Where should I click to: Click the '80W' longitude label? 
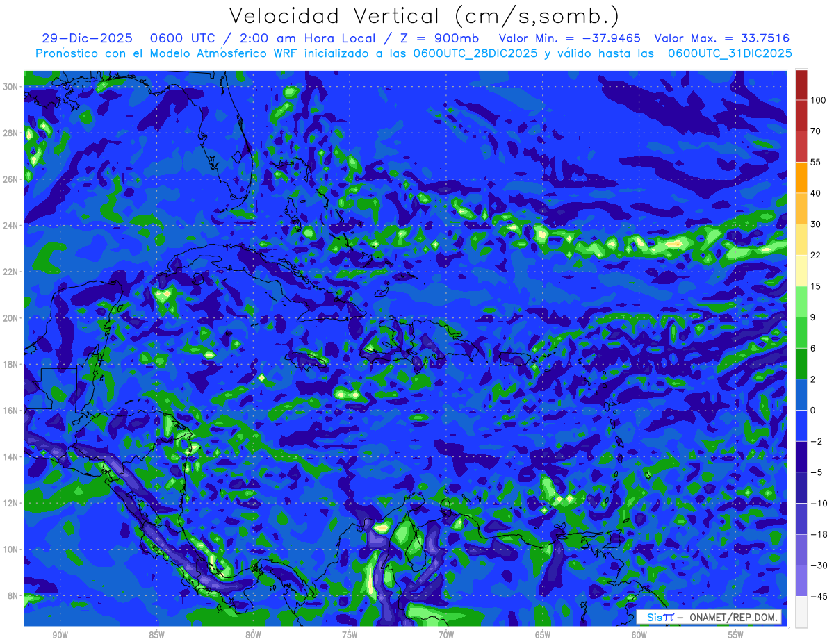point(254,635)
